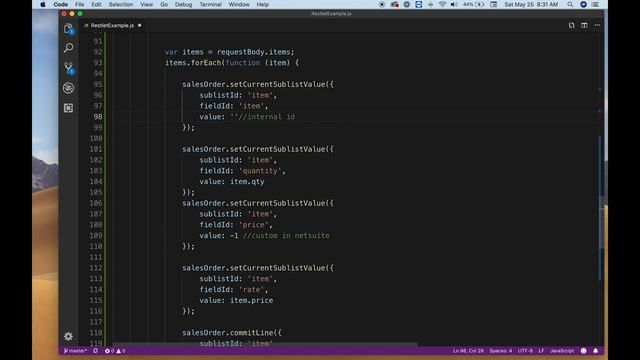This screenshot has height=360, width=640.
Task: Open the errors and warnings problems indicator
Action: [x=115, y=351]
